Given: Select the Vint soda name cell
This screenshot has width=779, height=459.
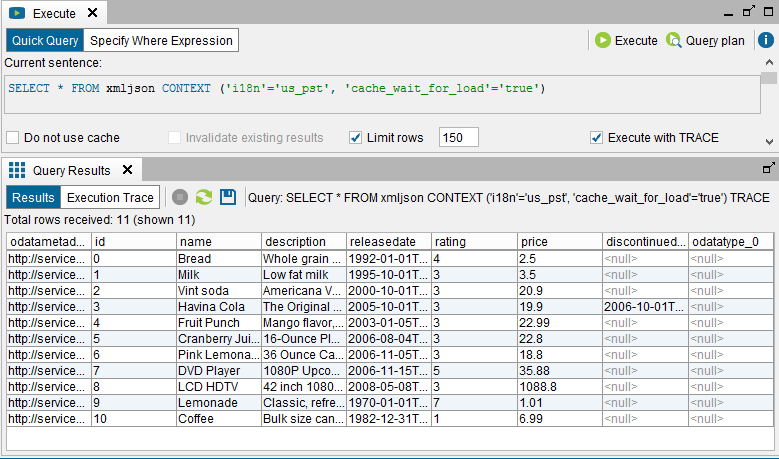Looking at the screenshot, I should [219, 291].
